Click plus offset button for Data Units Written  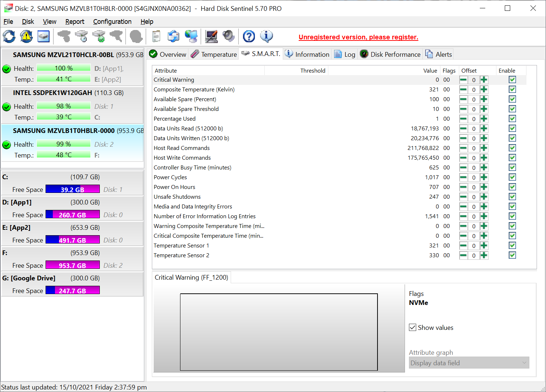click(x=484, y=138)
